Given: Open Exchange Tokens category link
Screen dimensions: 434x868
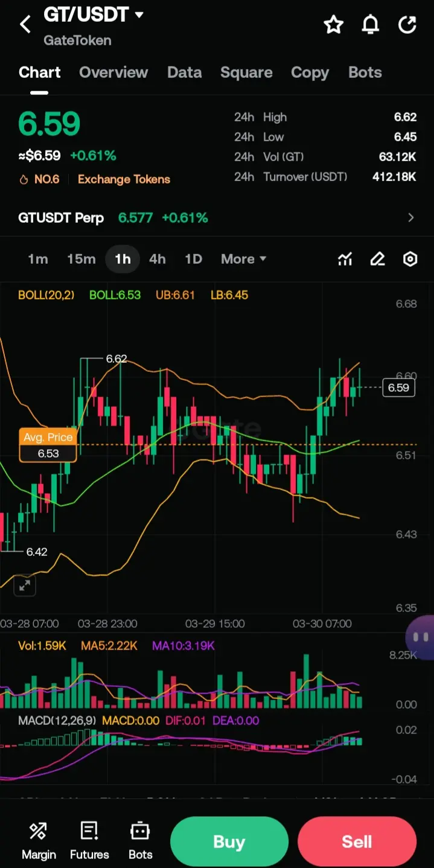Looking at the screenshot, I should 124,179.
